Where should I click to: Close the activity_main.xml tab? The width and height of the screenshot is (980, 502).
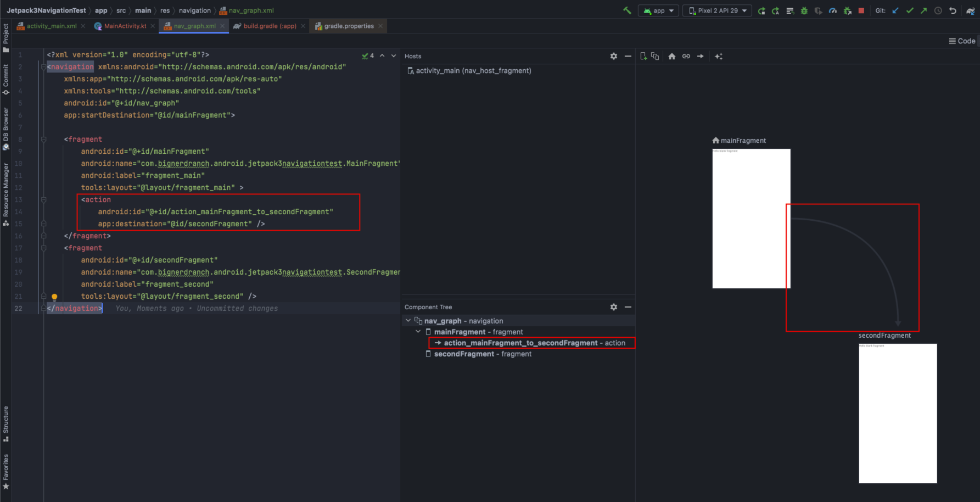pyautogui.click(x=83, y=26)
